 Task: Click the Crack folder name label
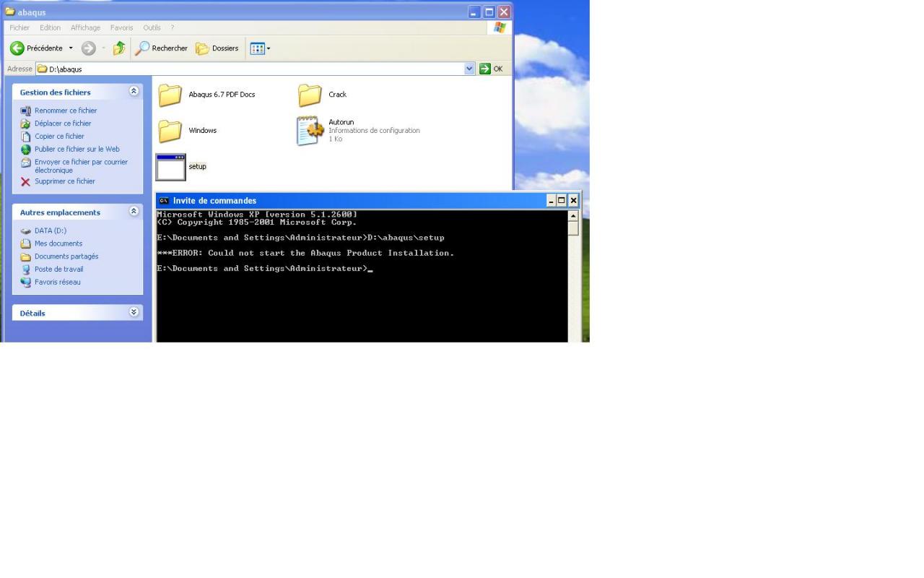click(338, 95)
